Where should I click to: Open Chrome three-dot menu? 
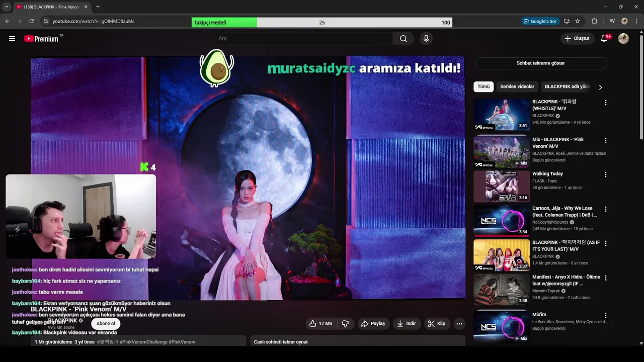[636, 21]
